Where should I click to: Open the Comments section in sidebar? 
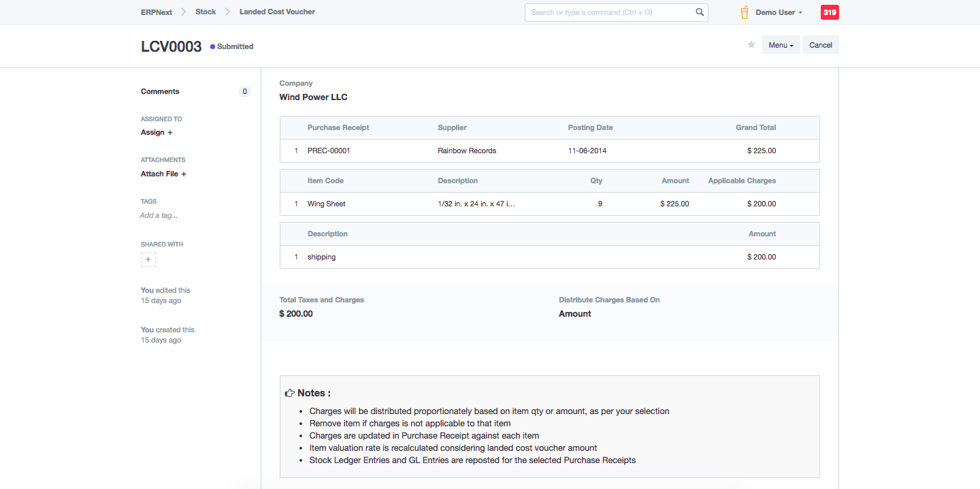tap(160, 91)
